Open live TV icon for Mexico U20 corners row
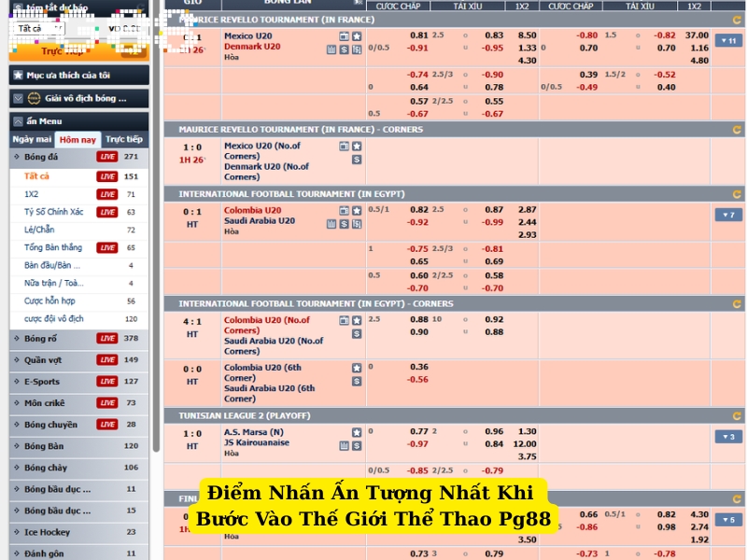747x560 pixels. [344, 147]
